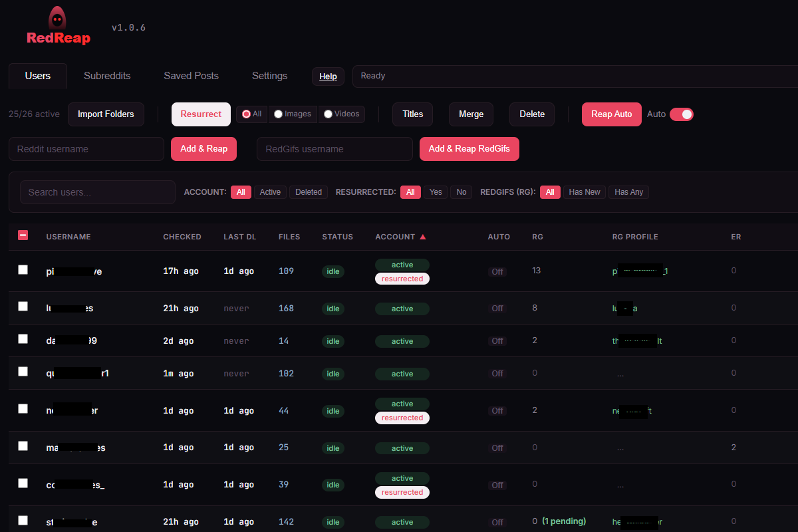Toggle the select-all header checkbox
The image size is (798, 532).
pos(23,235)
